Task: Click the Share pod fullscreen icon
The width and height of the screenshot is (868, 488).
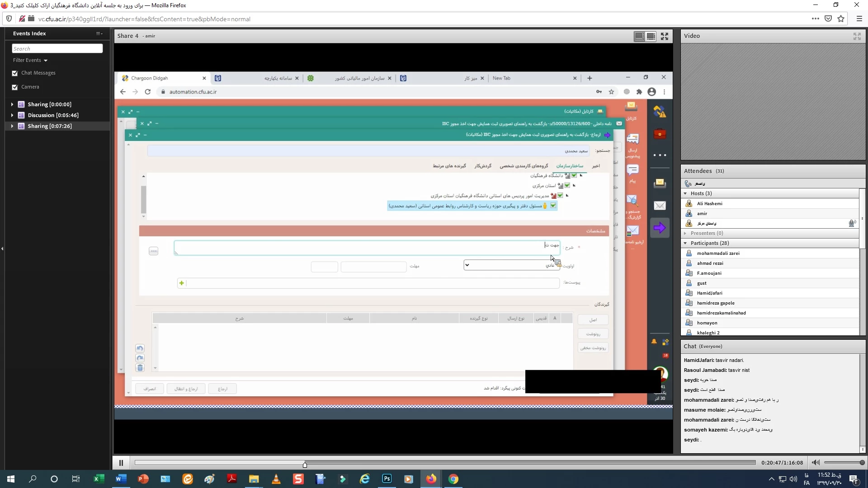Action: 664,36
